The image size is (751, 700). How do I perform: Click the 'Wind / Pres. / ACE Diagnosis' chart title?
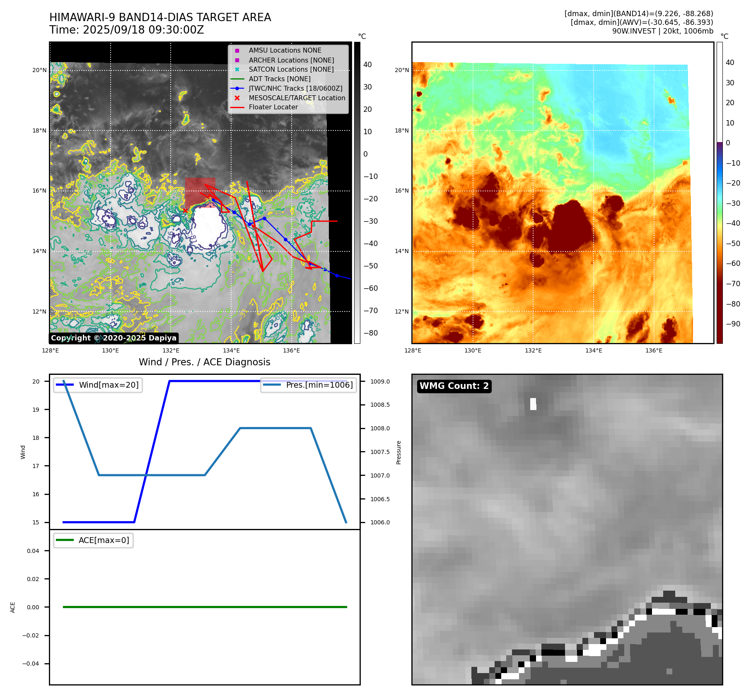tap(205, 362)
